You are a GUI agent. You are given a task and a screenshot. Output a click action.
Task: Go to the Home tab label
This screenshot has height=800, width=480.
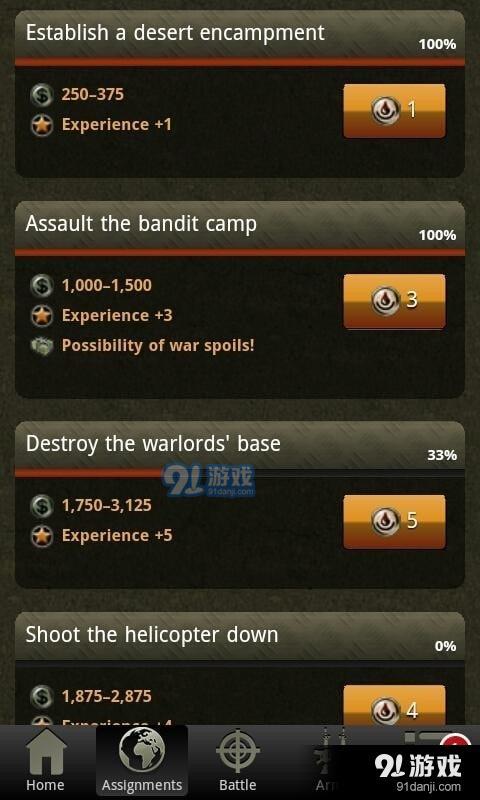click(45, 785)
